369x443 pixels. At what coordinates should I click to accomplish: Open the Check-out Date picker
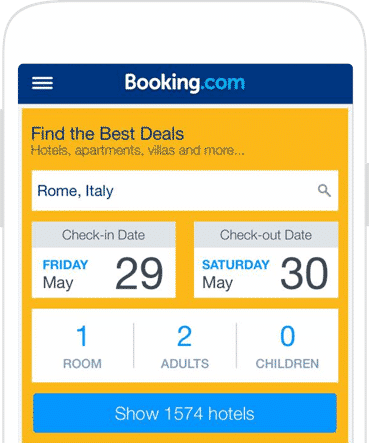point(266,260)
